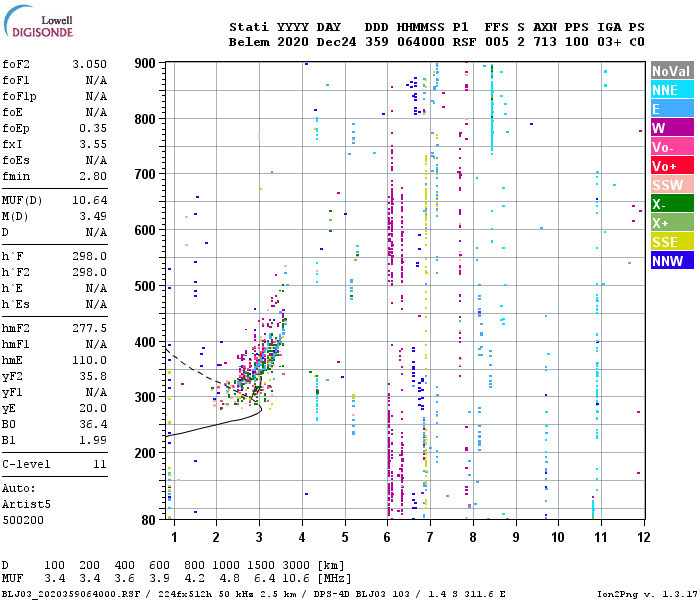Select the X+ light green legend swatch
The height and width of the screenshot is (600, 700).
click(672, 223)
